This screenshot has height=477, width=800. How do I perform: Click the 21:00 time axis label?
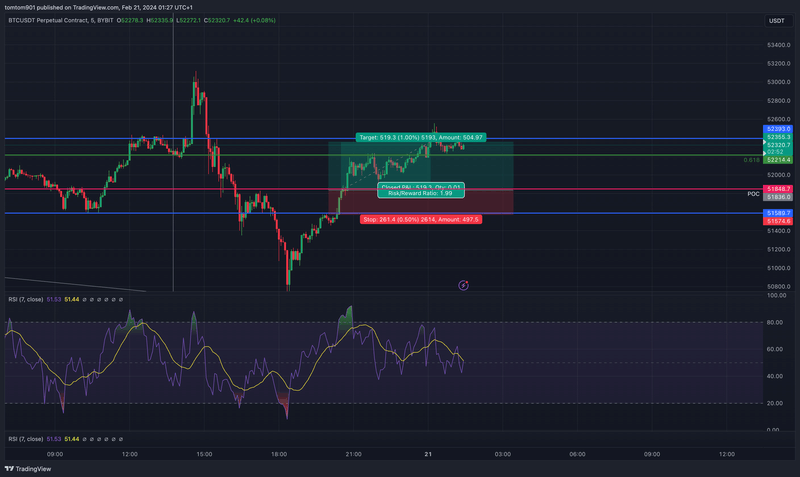point(354,454)
